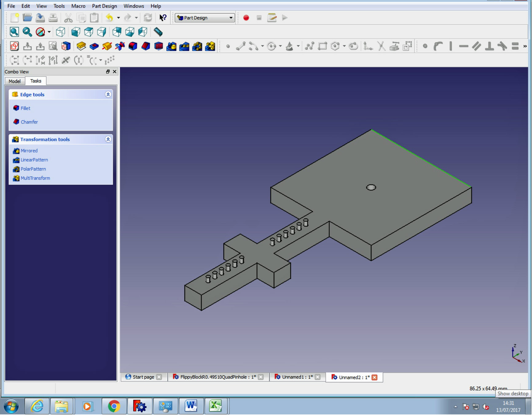Open Chrome from the taskbar
Image resolution: width=532 pixels, height=415 pixels.
click(x=114, y=406)
